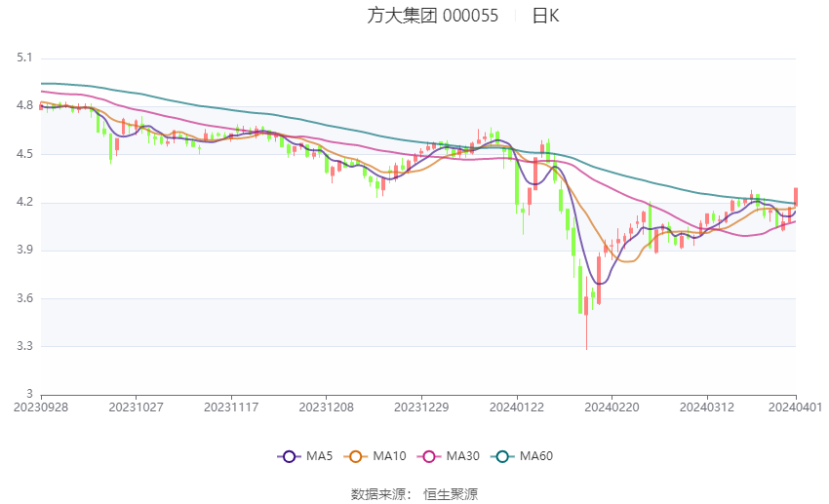
Task: Click the 4.8 price axis label
Action: pyautogui.click(x=24, y=105)
